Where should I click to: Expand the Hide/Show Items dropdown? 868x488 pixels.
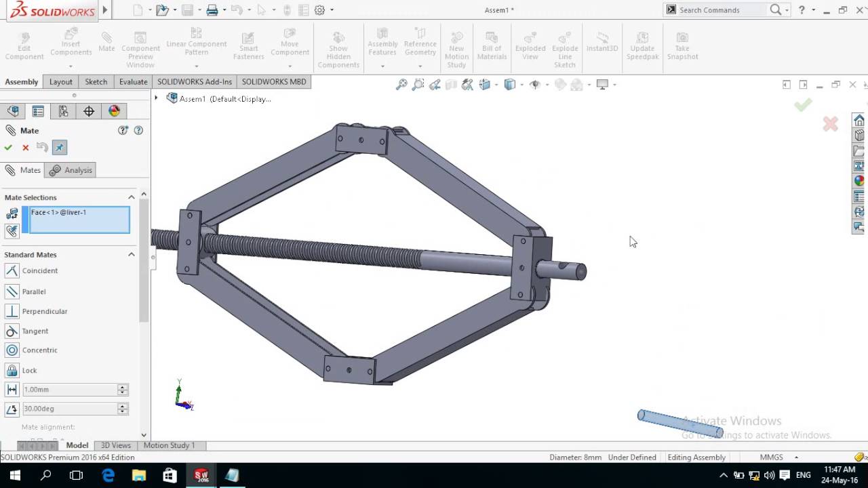point(547,85)
